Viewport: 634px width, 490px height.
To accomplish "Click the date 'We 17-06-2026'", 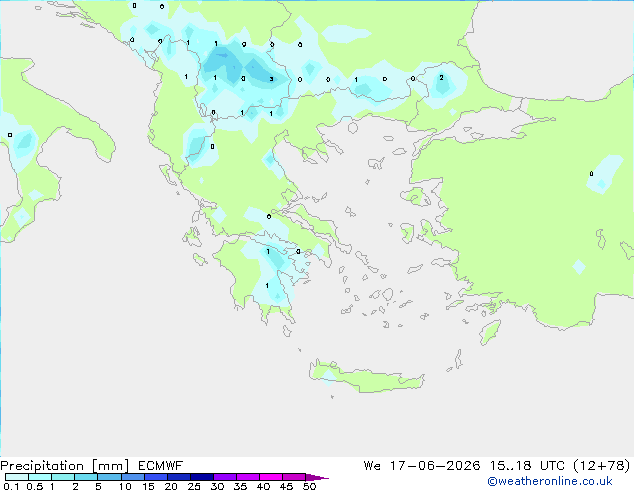I will [422, 466].
